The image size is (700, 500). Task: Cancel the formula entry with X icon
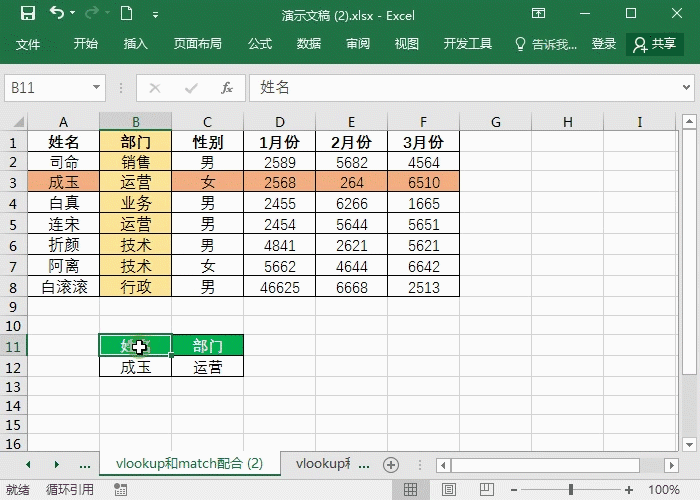tap(154, 88)
